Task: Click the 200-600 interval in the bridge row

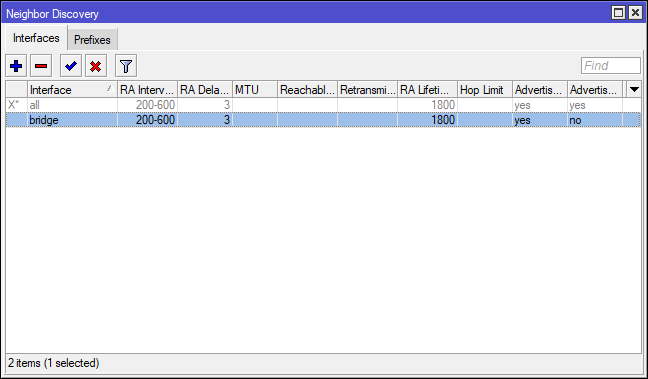Action: pyautogui.click(x=155, y=120)
